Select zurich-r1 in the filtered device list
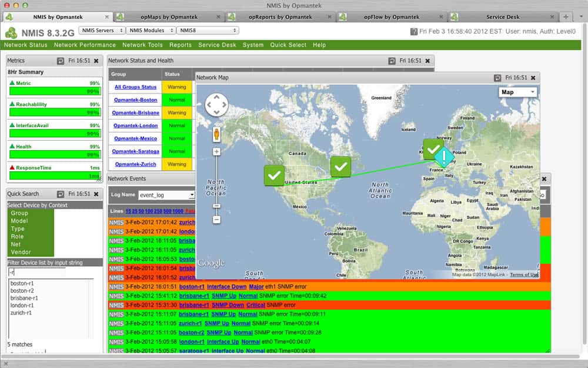This screenshot has height=368, width=588. coord(21,313)
